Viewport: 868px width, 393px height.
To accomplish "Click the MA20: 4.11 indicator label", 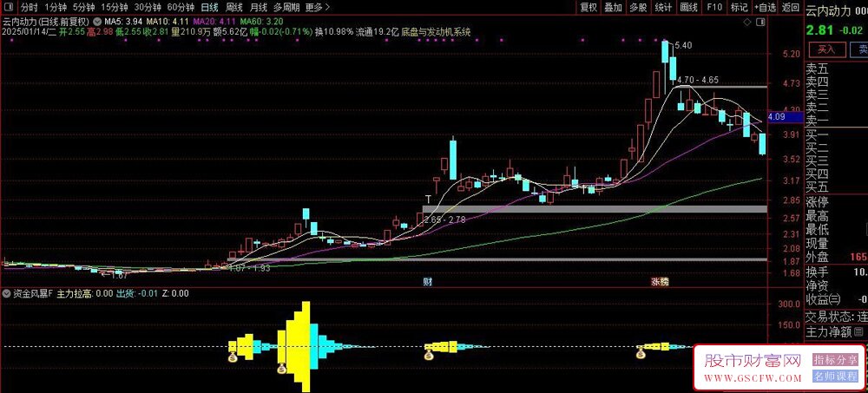I will click(x=214, y=23).
